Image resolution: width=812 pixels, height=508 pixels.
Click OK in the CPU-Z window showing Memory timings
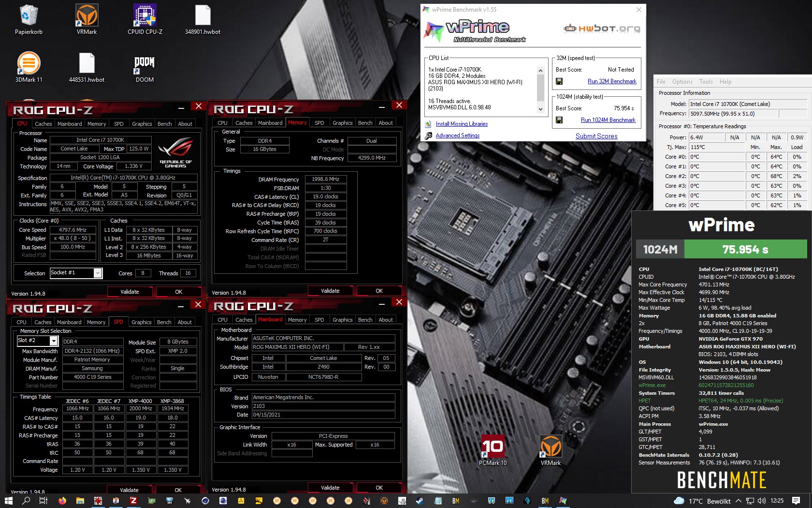(x=379, y=291)
